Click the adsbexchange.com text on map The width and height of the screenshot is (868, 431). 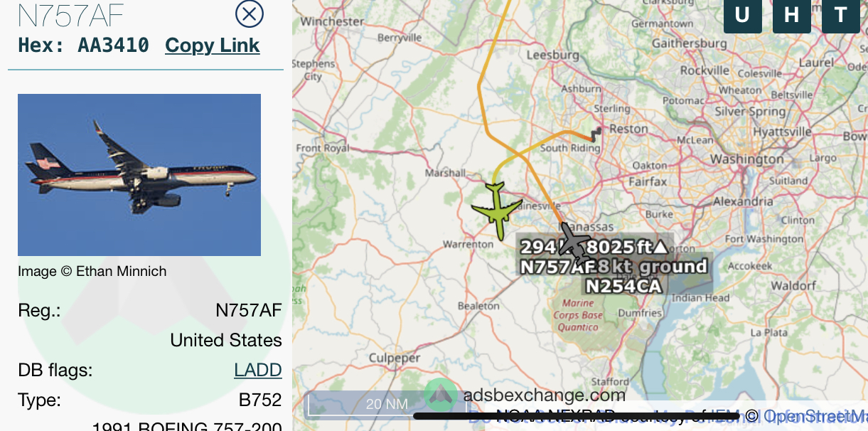[x=545, y=395]
